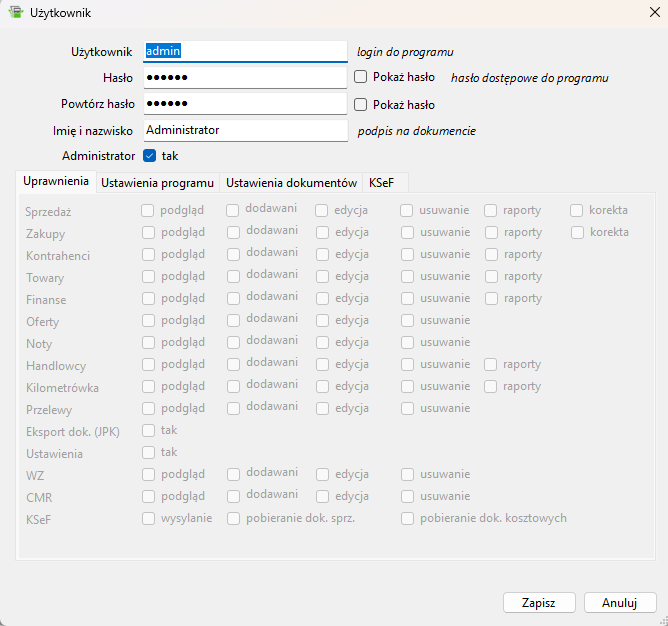668x626 pixels.
Task: Check Sprzedaż podgląd permission checkbox
Action: click(148, 211)
